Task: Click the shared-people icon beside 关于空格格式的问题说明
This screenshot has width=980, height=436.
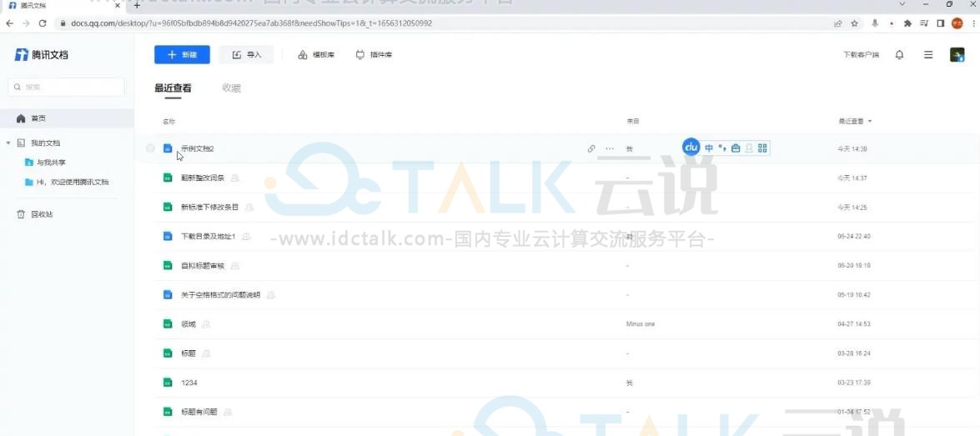Action: 271,294
